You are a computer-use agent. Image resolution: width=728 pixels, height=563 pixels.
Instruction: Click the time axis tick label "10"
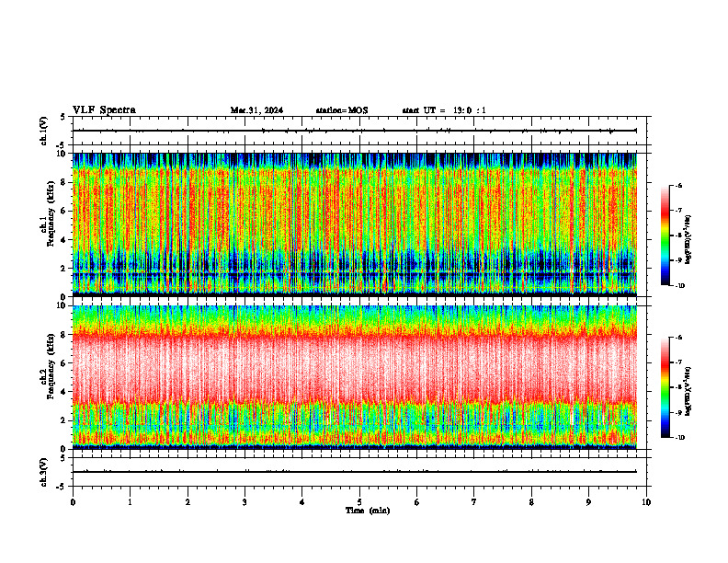pyautogui.click(x=646, y=502)
